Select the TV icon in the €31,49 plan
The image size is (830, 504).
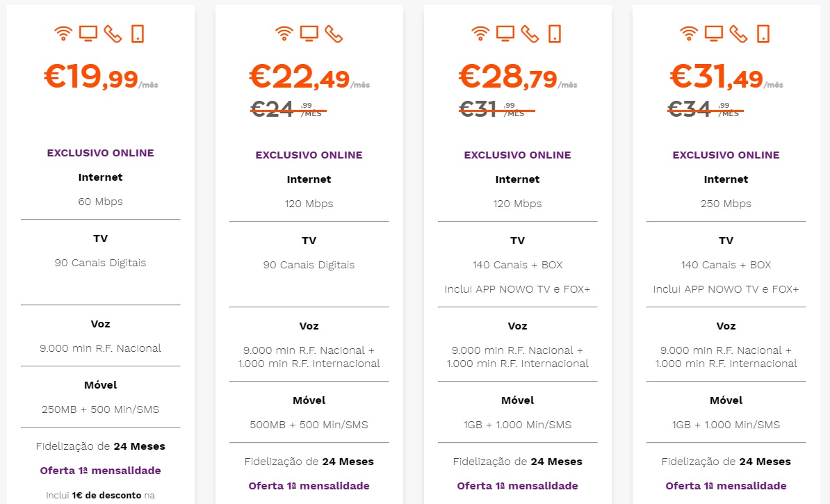click(x=713, y=32)
